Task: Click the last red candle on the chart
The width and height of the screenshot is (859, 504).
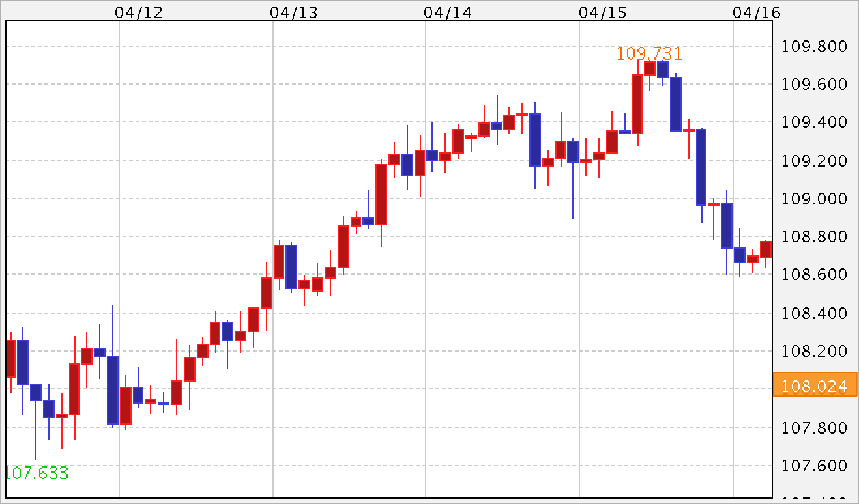Action: tap(766, 249)
